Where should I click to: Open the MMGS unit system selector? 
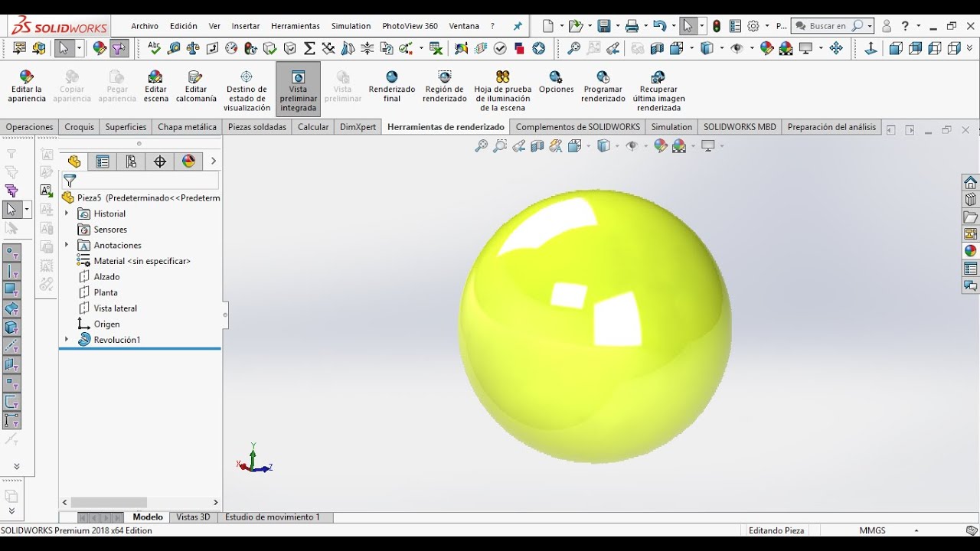[872, 530]
